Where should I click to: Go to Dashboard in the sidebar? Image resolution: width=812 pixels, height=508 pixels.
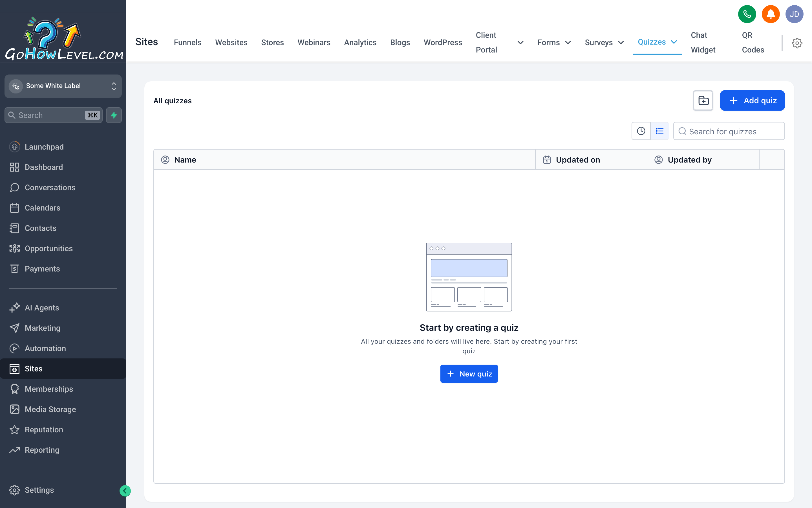(x=63, y=167)
